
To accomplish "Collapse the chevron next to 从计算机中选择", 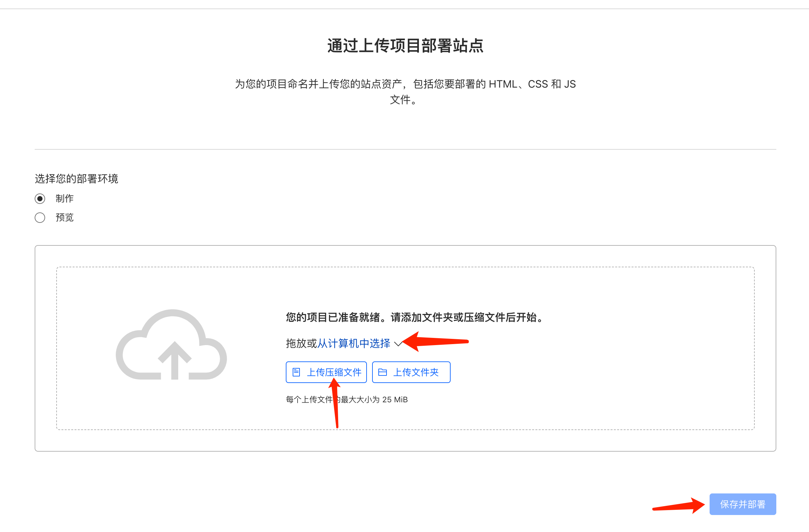I will coord(398,343).
